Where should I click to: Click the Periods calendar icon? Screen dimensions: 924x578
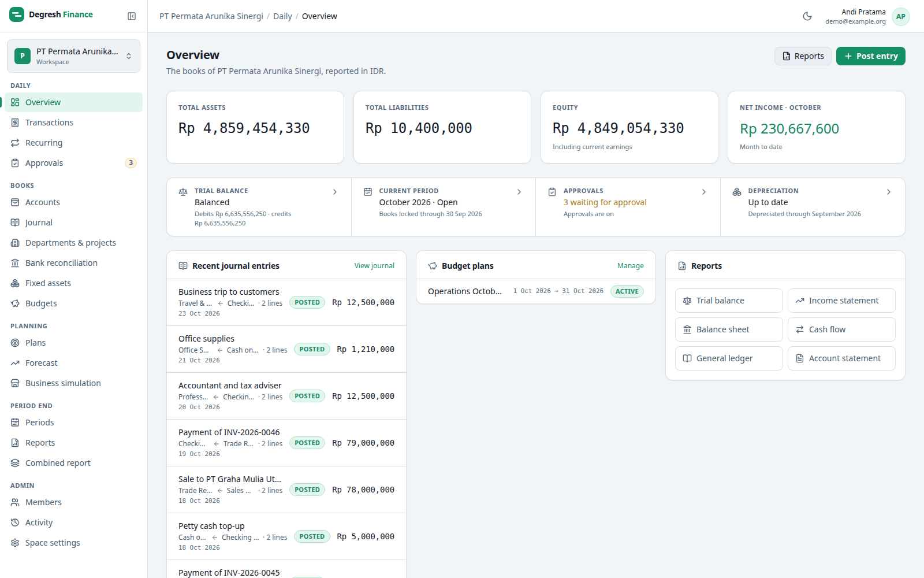15,423
